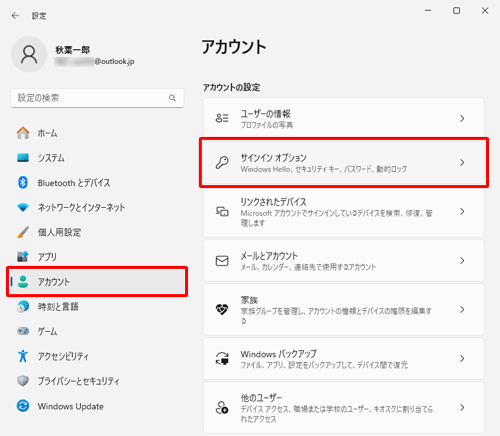The width and height of the screenshot is (500, 436).
Task: Open 個人用設定 in the sidebar
Action: pyautogui.click(x=97, y=232)
